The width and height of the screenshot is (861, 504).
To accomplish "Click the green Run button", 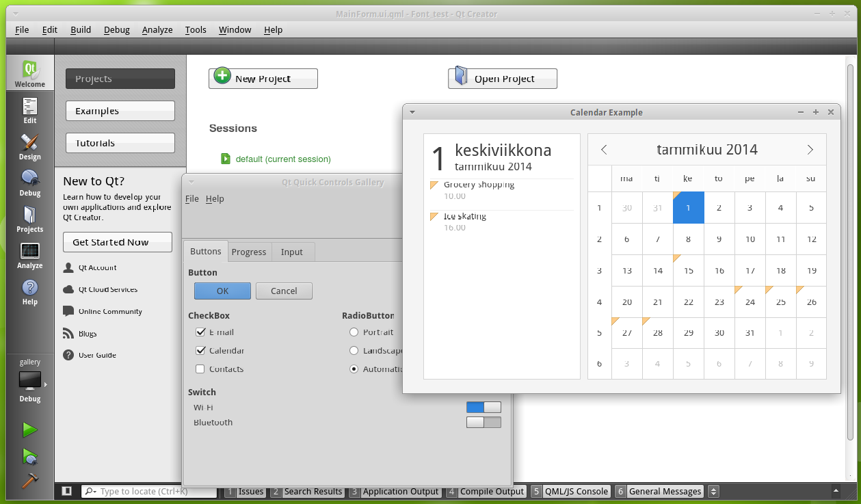I will (29, 429).
